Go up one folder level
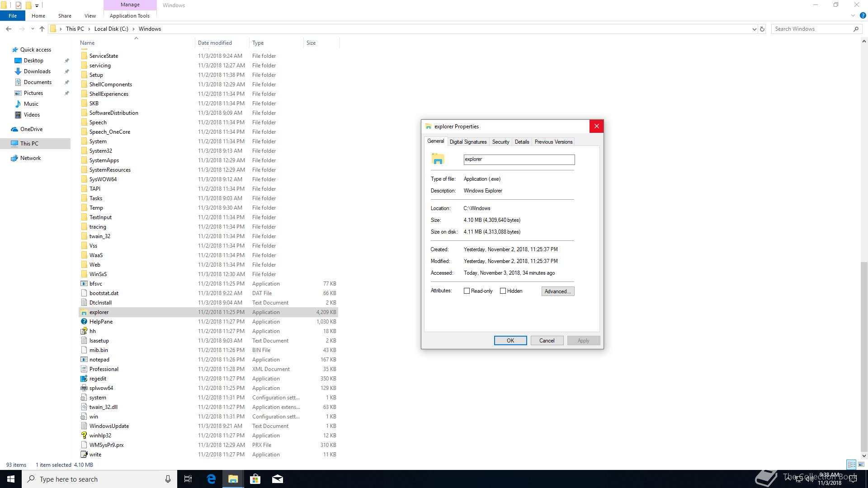 tap(42, 29)
